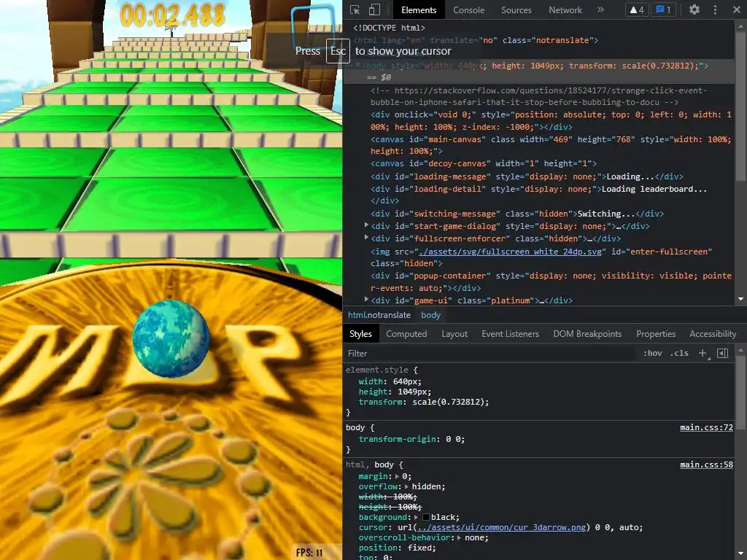Open the issues counter showing 1

(x=663, y=9)
